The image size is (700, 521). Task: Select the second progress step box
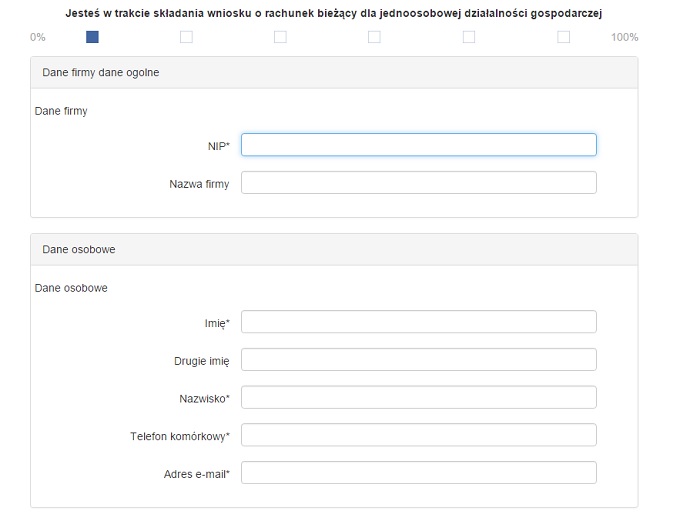[187, 37]
